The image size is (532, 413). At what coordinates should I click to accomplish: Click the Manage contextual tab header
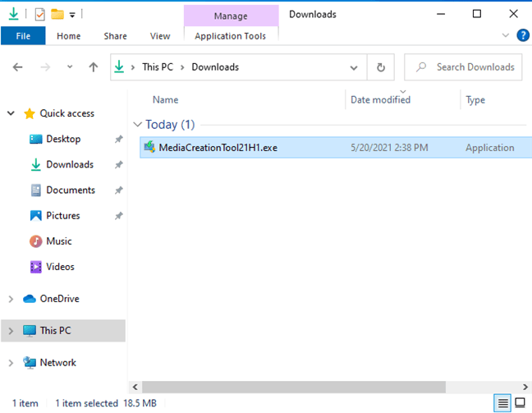231,16
